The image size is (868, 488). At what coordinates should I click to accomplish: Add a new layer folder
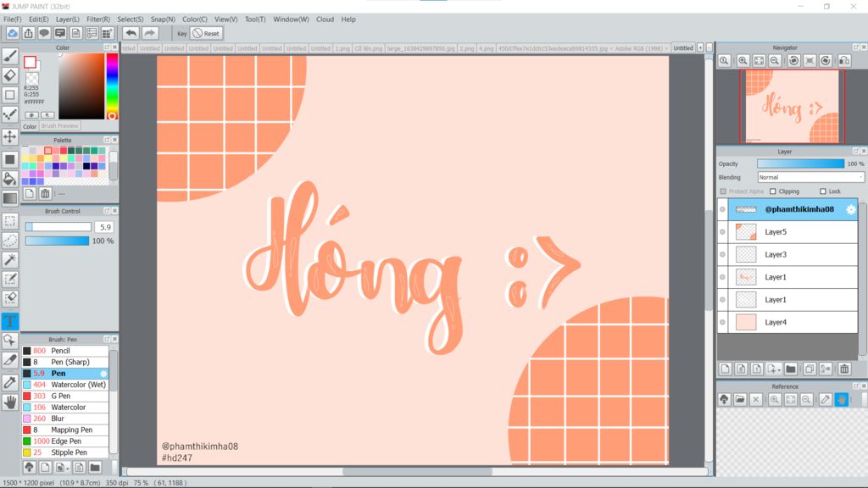point(791,369)
